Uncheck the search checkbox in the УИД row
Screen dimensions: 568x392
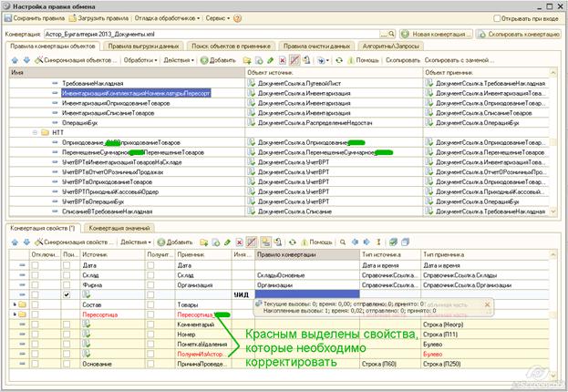coord(67,294)
